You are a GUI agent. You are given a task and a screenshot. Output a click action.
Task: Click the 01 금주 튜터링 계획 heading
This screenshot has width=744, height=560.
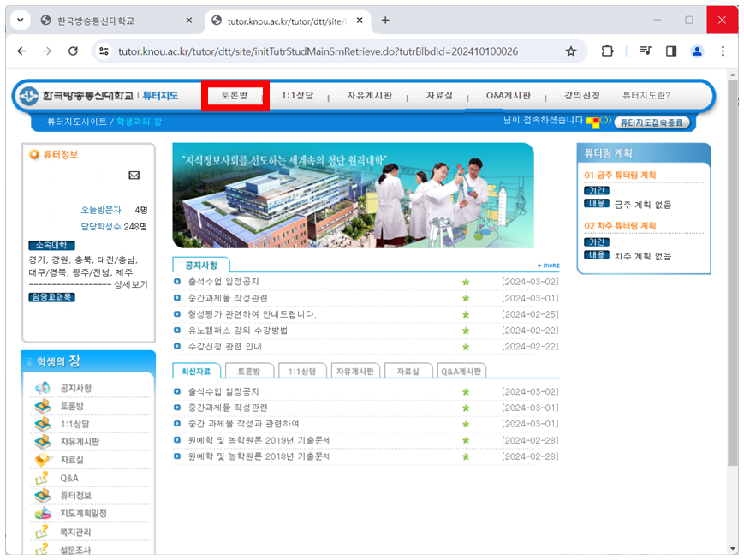pyautogui.click(x=620, y=175)
